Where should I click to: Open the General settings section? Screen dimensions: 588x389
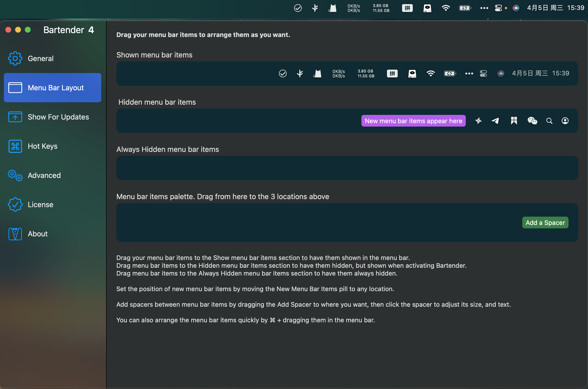(53, 59)
